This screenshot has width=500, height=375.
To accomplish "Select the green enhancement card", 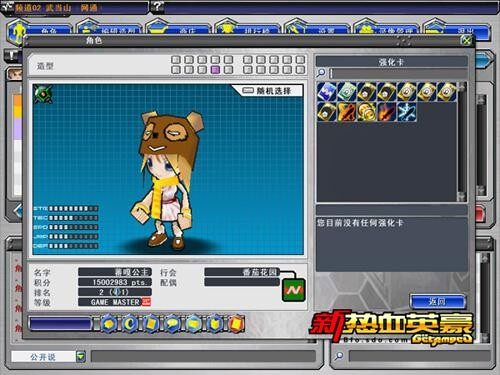I will pyautogui.click(x=346, y=92).
